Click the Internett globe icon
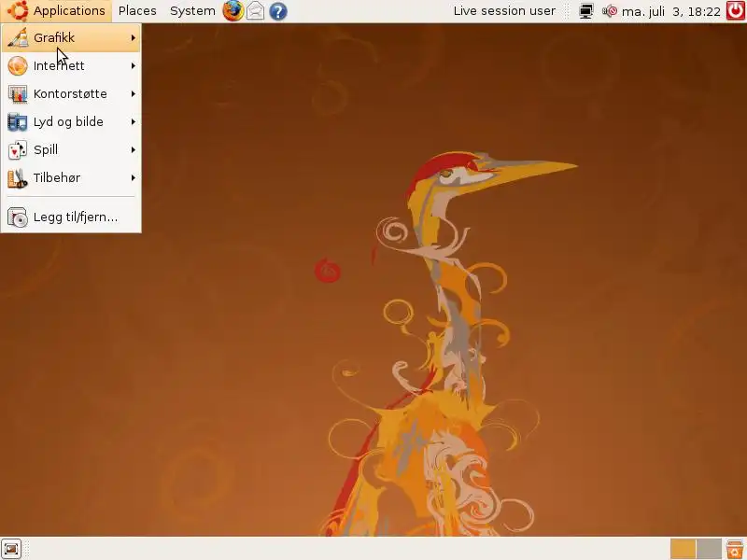Screen dimensions: 747x560 click(17, 65)
